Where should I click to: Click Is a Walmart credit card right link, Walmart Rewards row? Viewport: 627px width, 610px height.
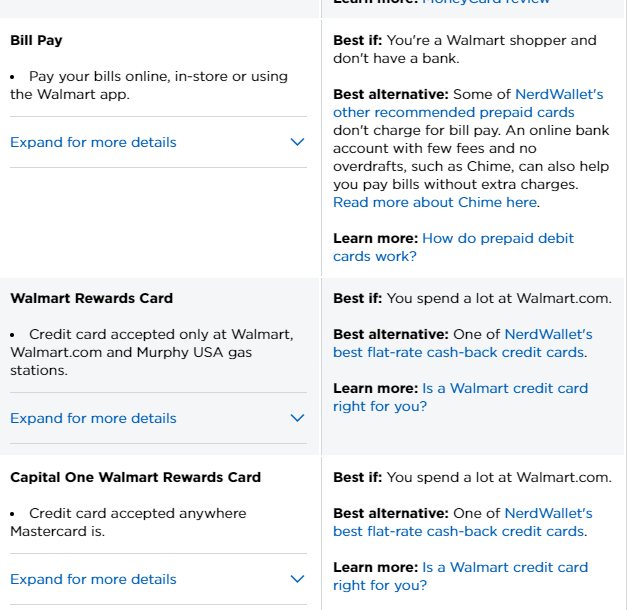(x=460, y=397)
